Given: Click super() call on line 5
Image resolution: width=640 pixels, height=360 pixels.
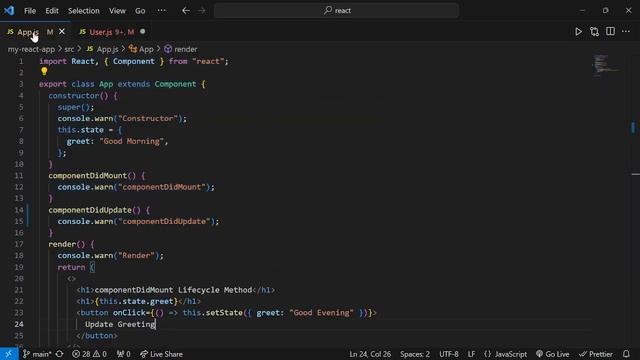Looking at the screenshot, I should click(76, 107).
